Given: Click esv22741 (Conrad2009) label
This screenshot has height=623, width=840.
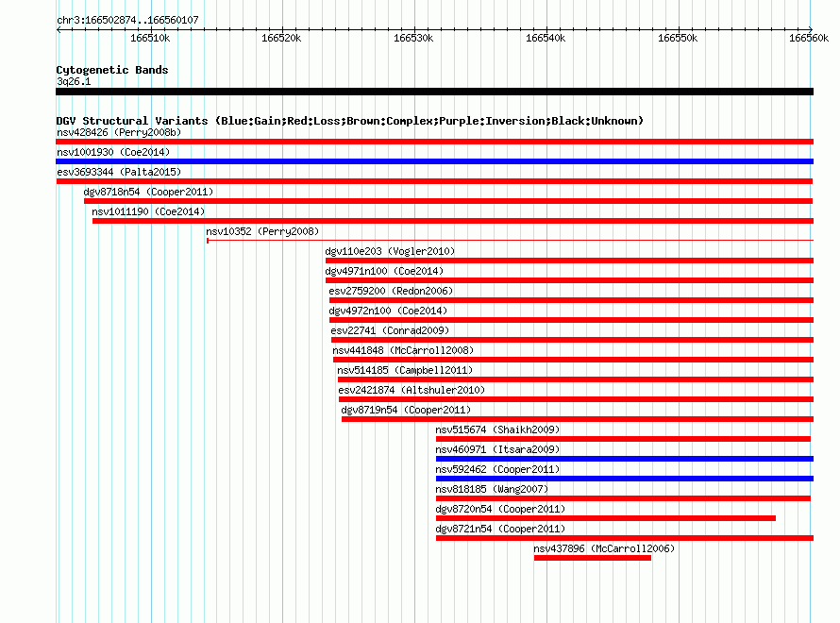Looking at the screenshot, I should pos(390,330).
